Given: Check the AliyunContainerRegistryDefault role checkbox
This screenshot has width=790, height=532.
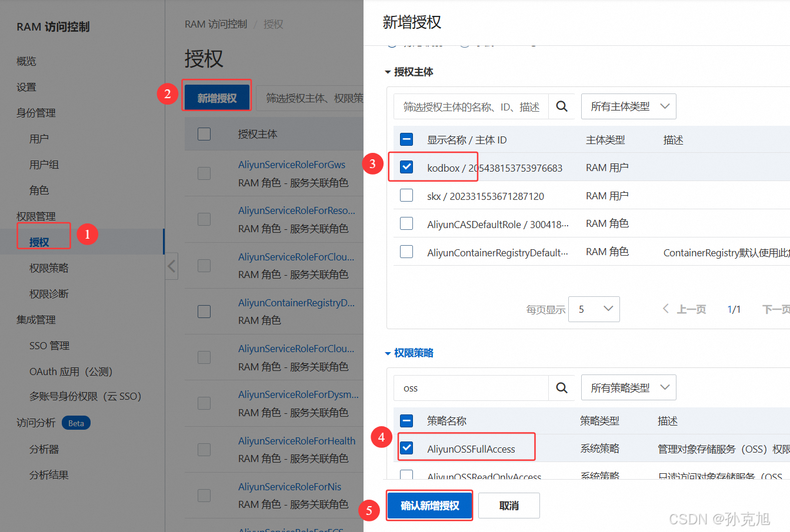Looking at the screenshot, I should (406, 252).
